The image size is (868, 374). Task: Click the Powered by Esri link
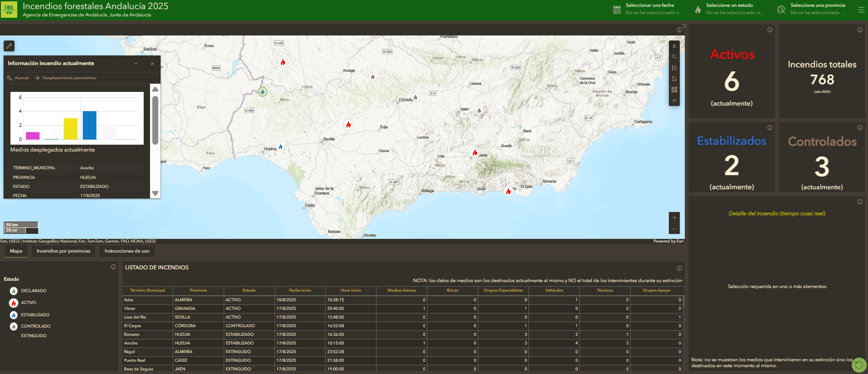pos(668,241)
